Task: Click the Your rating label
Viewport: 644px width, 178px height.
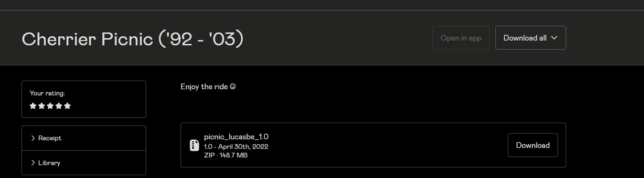Action: [x=47, y=94]
